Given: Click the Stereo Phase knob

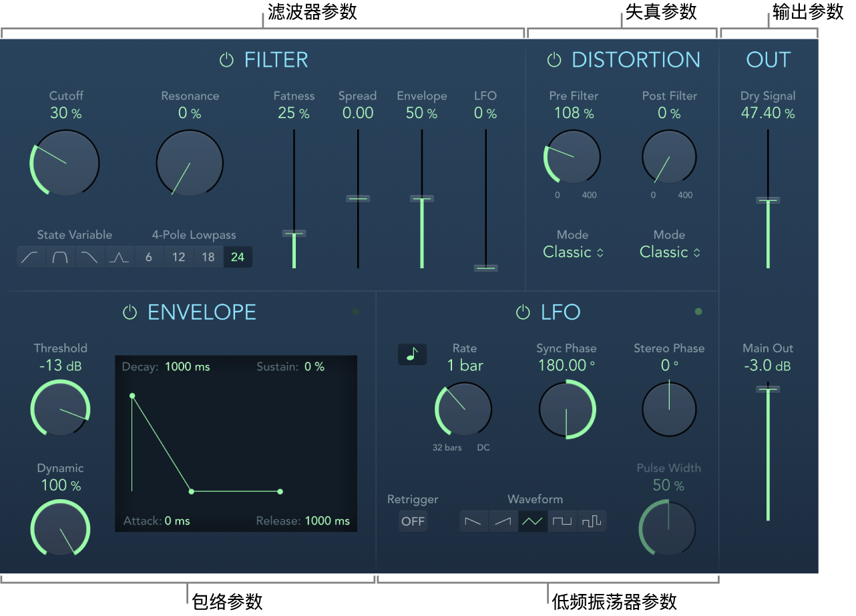Looking at the screenshot, I should 669,409.
